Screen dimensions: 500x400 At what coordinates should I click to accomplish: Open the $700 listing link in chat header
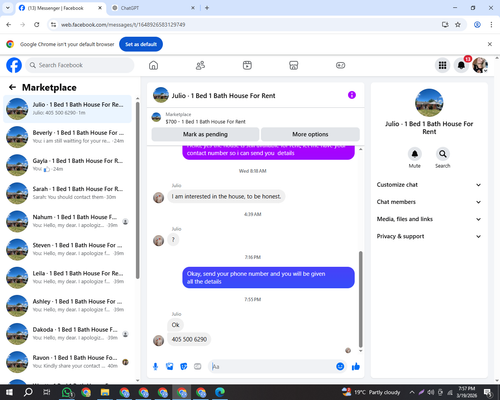click(206, 122)
